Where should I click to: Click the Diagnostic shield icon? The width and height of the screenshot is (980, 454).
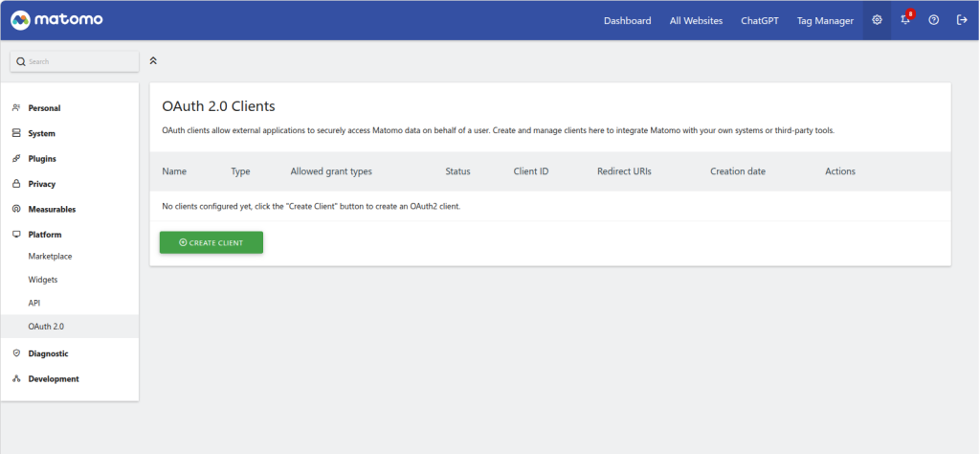pos(16,353)
